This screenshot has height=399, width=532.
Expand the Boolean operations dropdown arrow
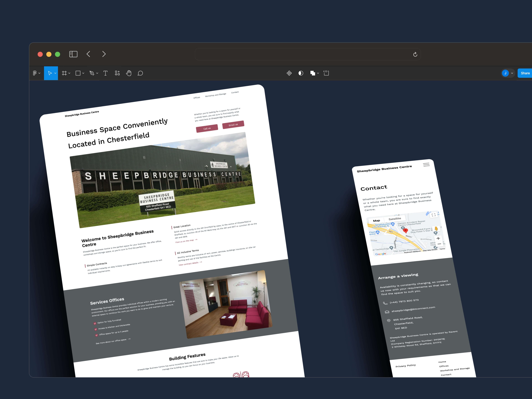[x=318, y=73]
